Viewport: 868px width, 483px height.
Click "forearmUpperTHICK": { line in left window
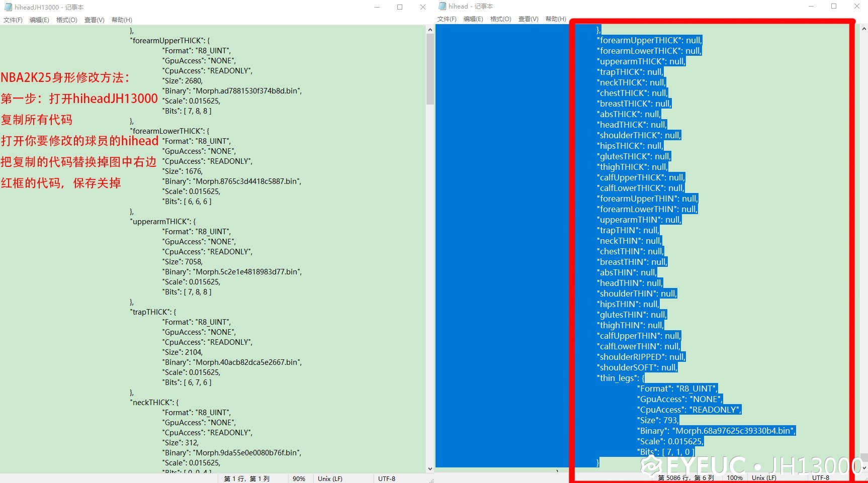tap(170, 41)
